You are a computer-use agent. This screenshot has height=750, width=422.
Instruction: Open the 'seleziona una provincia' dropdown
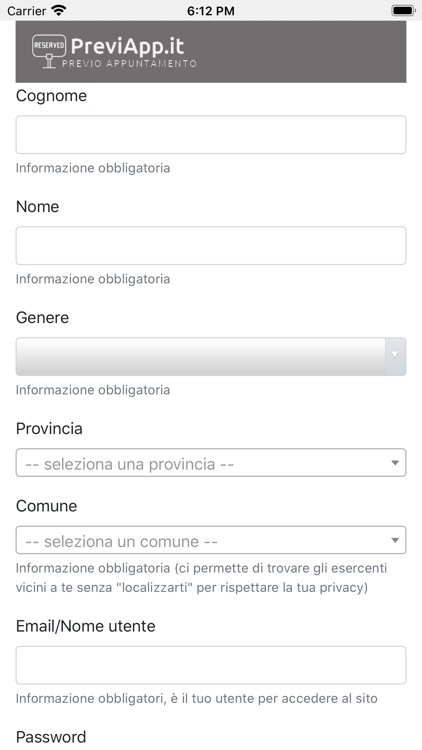tap(211, 463)
